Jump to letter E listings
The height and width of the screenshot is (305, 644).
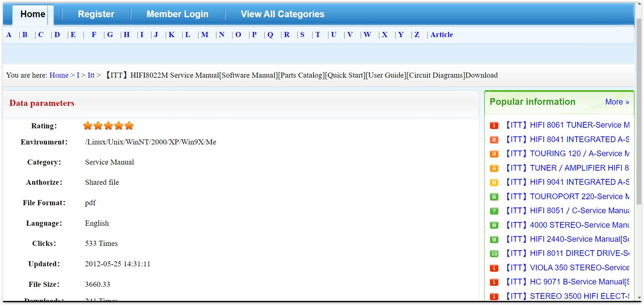click(x=73, y=35)
